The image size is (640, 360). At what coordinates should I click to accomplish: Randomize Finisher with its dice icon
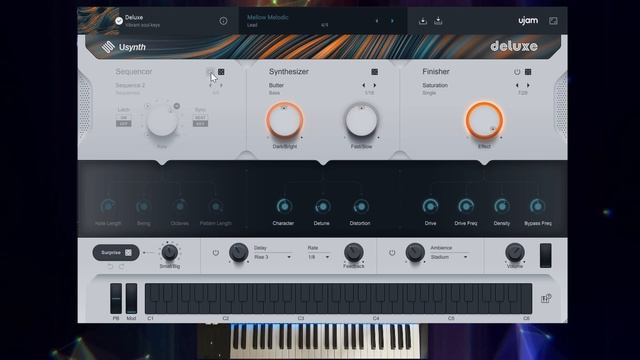click(x=528, y=72)
